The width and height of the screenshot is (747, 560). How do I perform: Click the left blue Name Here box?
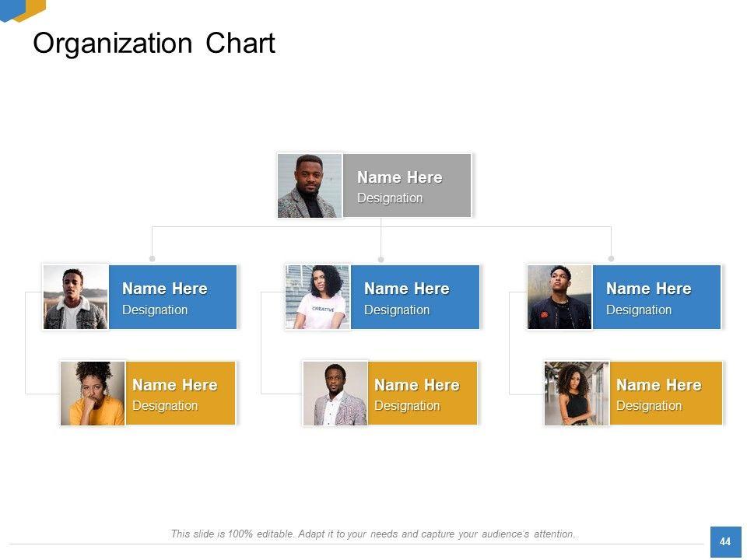click(172, 296)
